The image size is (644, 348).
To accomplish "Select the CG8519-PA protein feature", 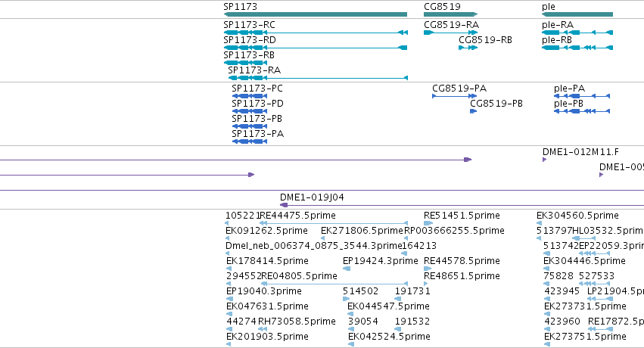I will (x=455, y=96).
